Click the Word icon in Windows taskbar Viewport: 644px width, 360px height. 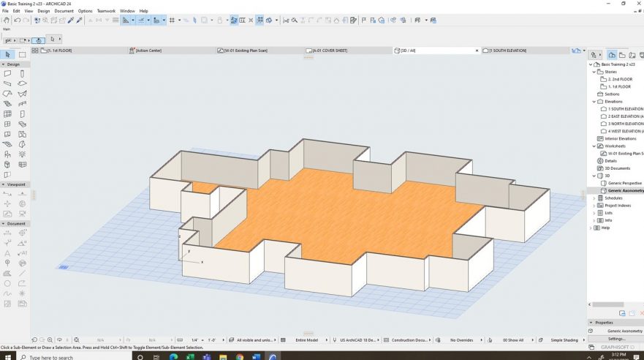coord(256,356)
